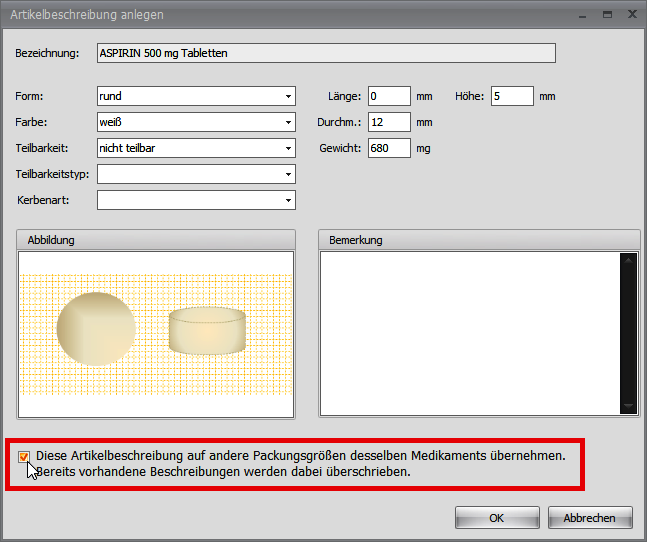The height and width of the screenshot is (542, 647).
Task: Expand the empty Kerbenart dropdown
Action: [x=196, y=200]
